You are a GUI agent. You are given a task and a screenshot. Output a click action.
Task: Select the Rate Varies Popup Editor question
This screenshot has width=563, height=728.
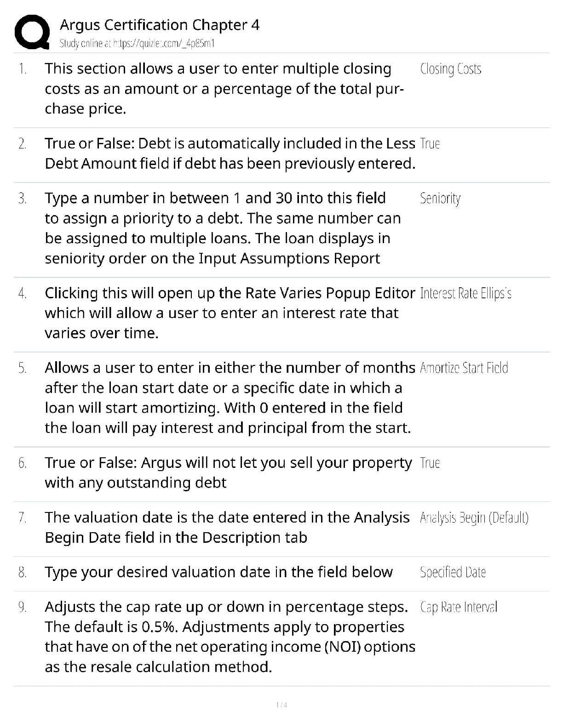point(230,313)
